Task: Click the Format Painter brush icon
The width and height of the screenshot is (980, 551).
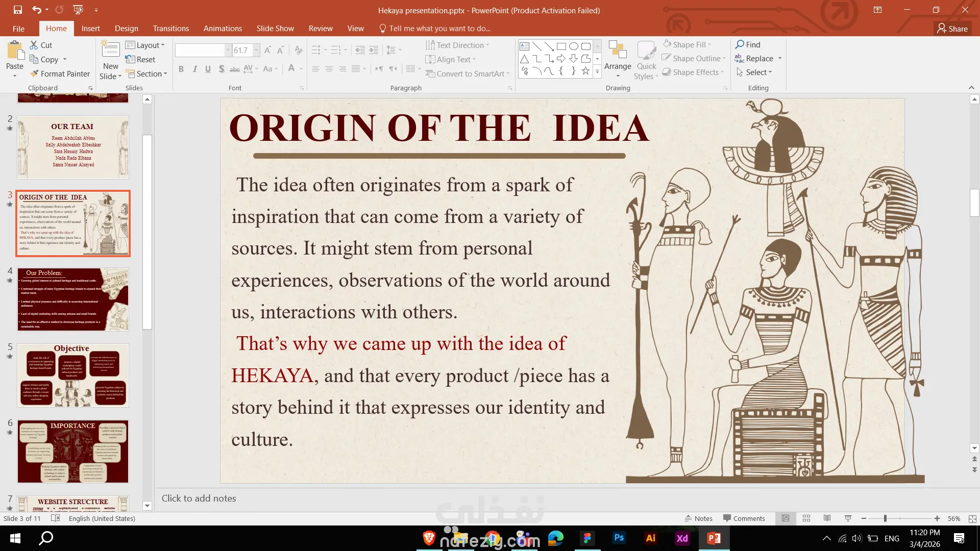Action: (x=34, y=73)
